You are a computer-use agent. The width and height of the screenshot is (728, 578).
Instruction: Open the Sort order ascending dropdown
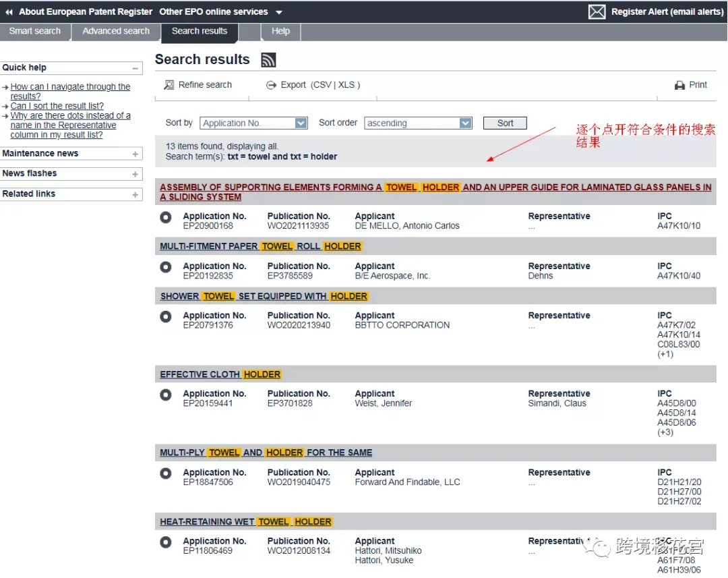418,123
